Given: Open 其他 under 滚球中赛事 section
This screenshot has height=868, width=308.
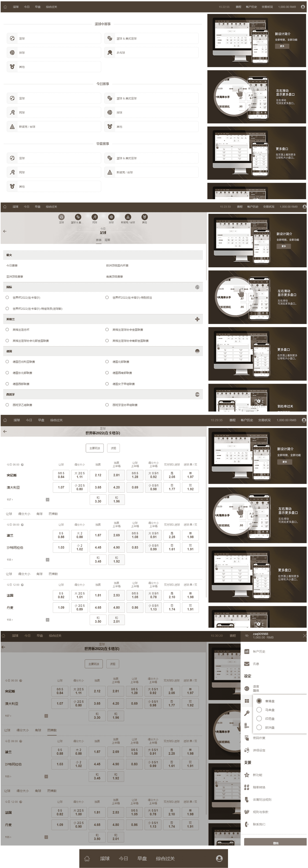Looking at the screenshot, I should tap(54, 67).
